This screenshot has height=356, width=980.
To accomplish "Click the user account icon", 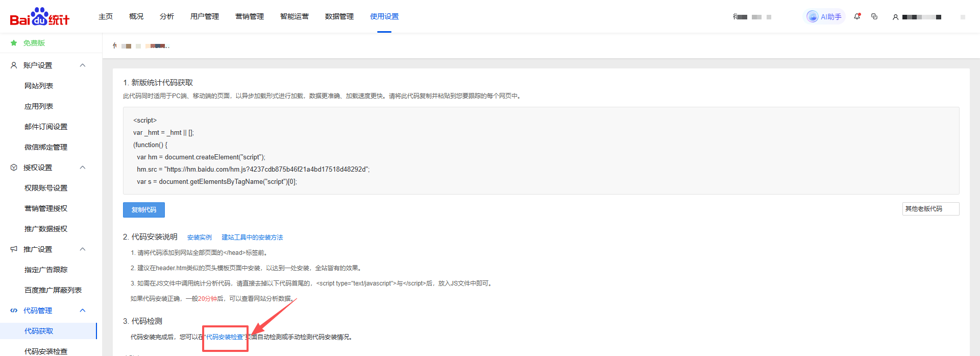I will click(x=895, y=17).
